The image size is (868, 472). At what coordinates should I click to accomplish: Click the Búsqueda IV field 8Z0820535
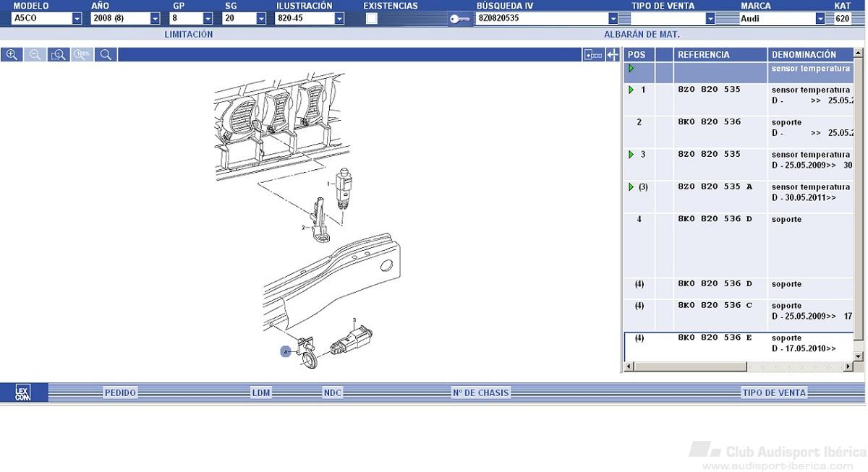tap(542, 19)
